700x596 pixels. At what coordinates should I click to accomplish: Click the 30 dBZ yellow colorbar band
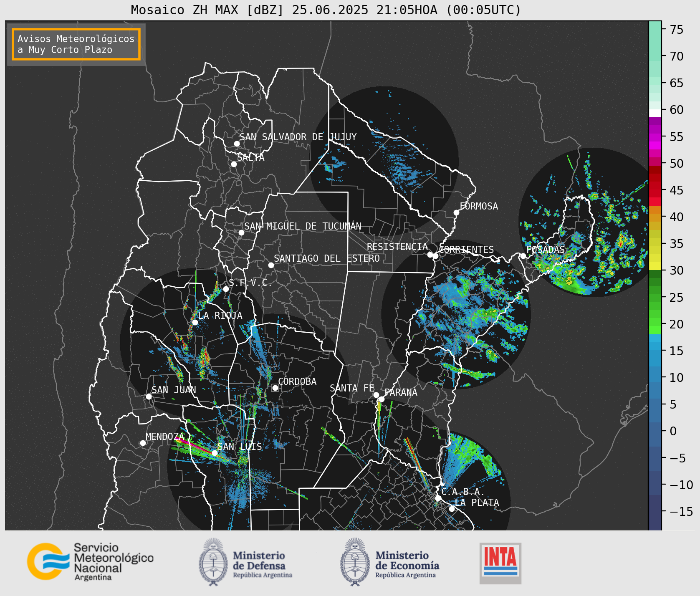point(655,266)
